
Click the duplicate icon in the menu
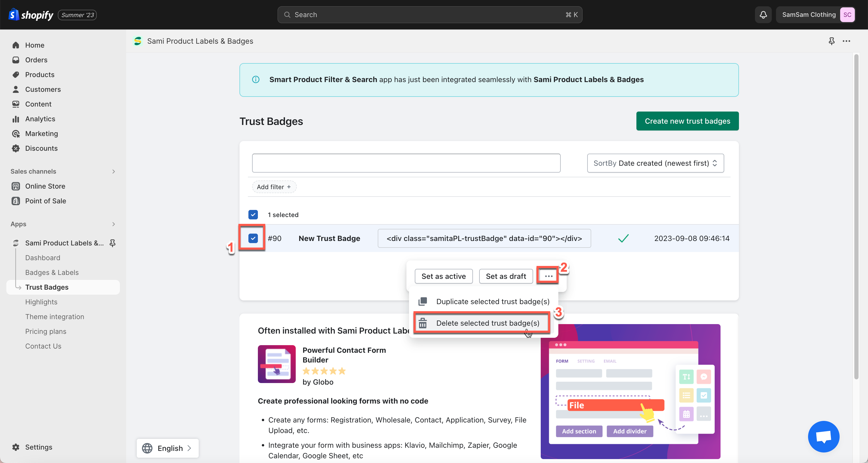(x=422, y=301)
